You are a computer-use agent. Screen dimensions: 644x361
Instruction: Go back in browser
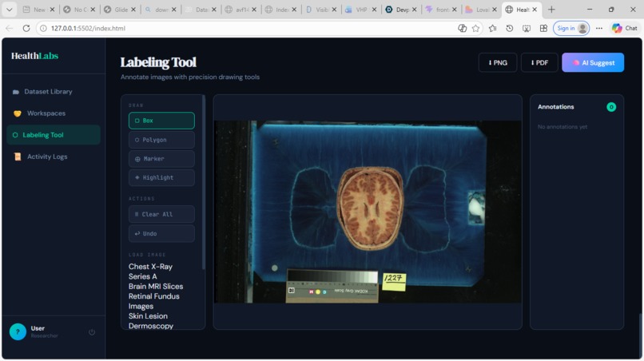click(10, 28)
